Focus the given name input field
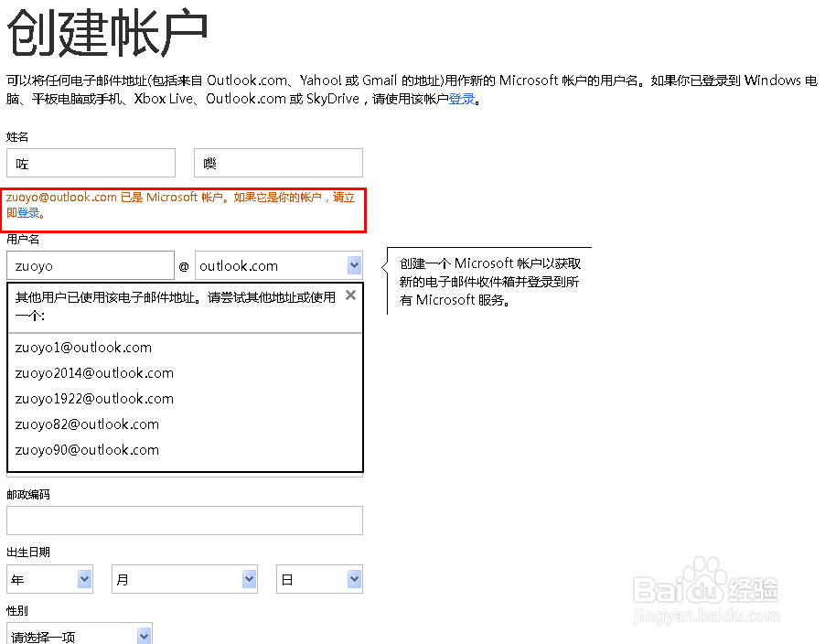This screenshot has width=825, height=644. click(x=278, y=163)
